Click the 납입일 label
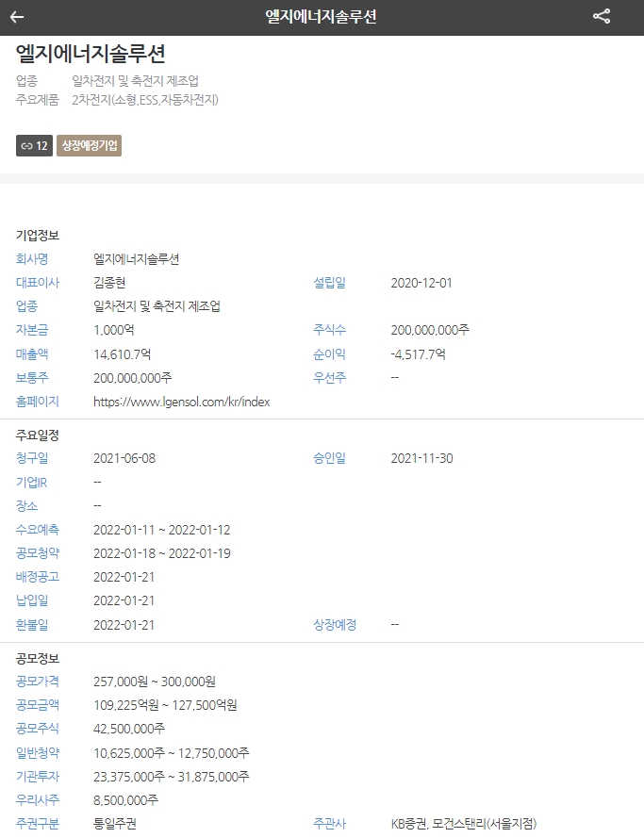Image resolution: width=644 pixels, height=838 pixels. [x=32, y=600]
